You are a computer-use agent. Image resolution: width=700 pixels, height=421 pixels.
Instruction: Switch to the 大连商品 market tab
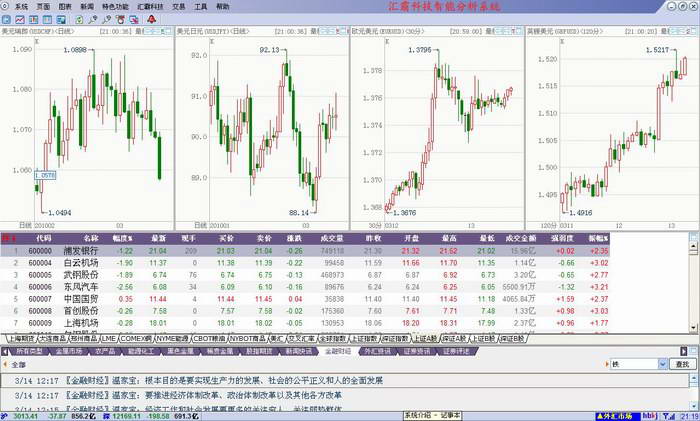(x=53, y=339)
